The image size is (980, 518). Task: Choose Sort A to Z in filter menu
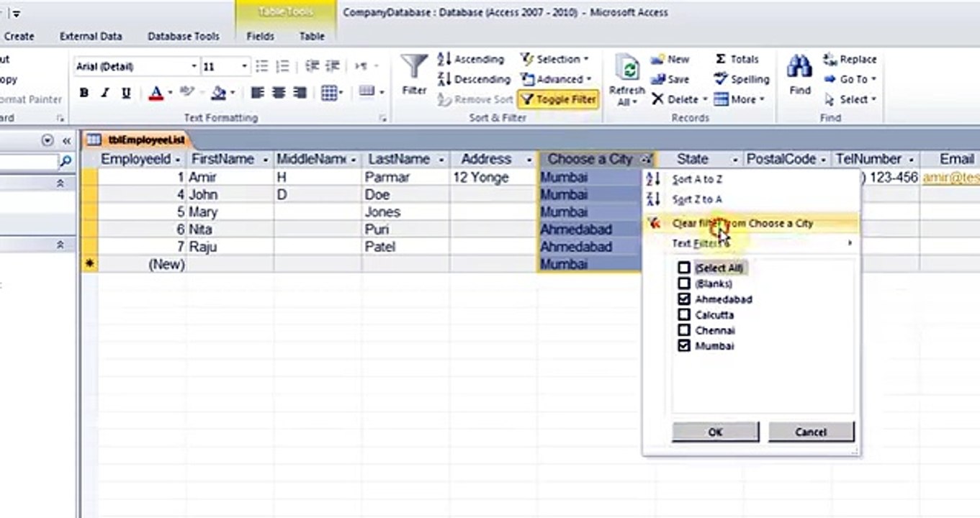point(696,179)
